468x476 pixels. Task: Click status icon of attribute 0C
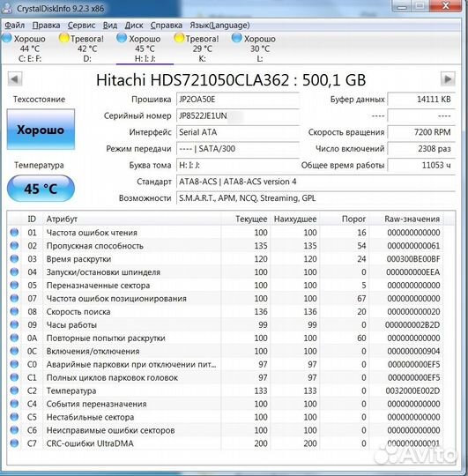pyautogui.click(x=14, y=351)
